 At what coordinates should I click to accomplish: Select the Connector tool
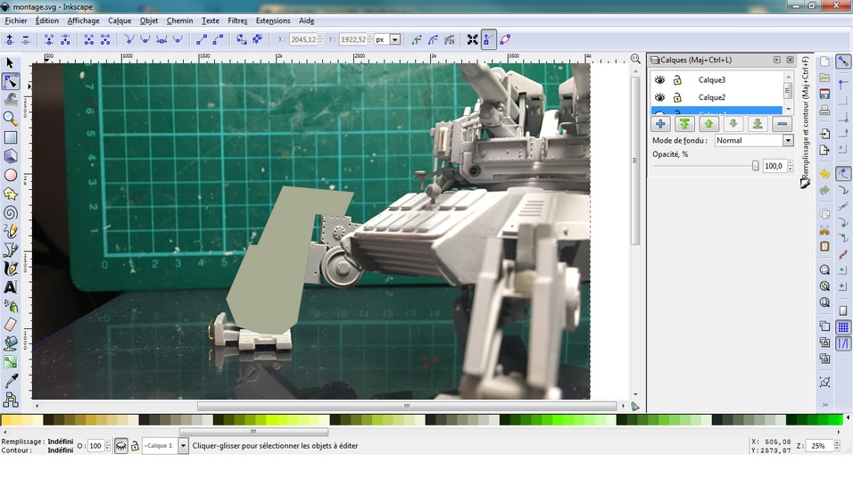tap(11, 400)
